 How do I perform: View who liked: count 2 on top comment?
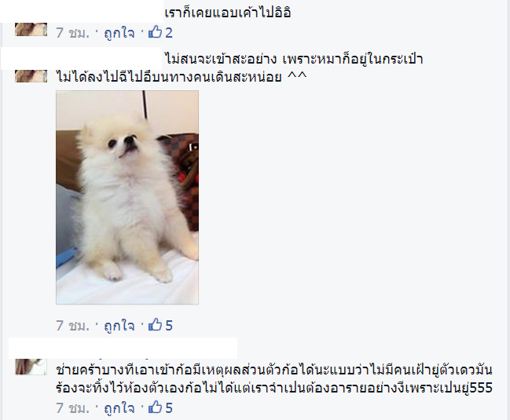tap(169, 33)
